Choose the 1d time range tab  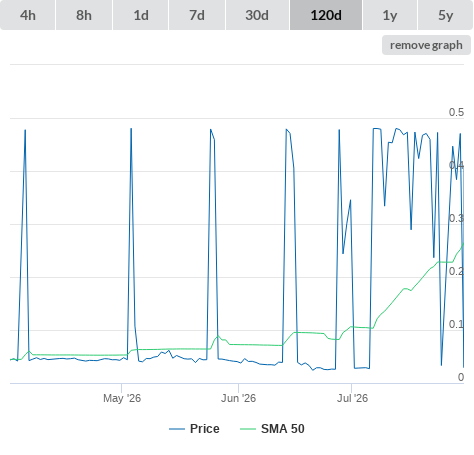click(x=141, y=15)
